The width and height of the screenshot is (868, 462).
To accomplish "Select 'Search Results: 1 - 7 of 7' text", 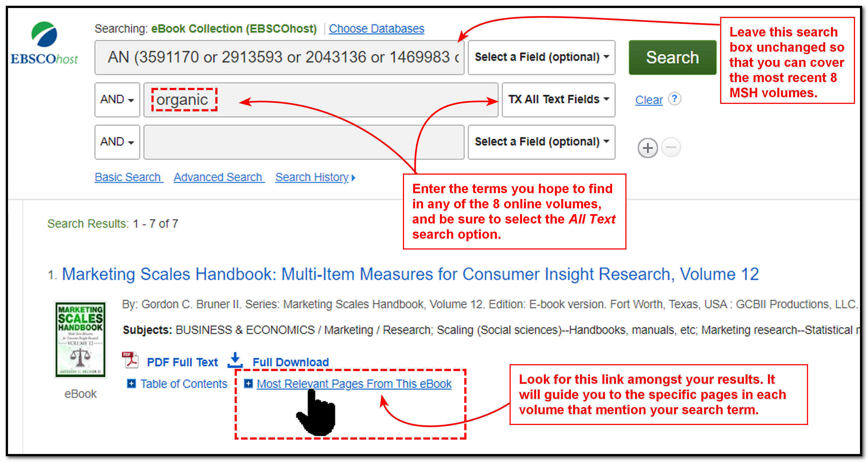I will (112, 224).
